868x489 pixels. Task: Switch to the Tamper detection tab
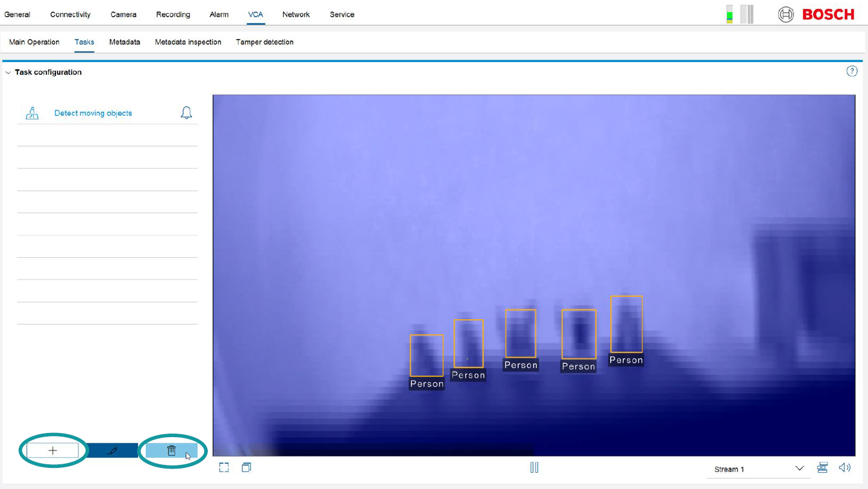coord(264,42)
